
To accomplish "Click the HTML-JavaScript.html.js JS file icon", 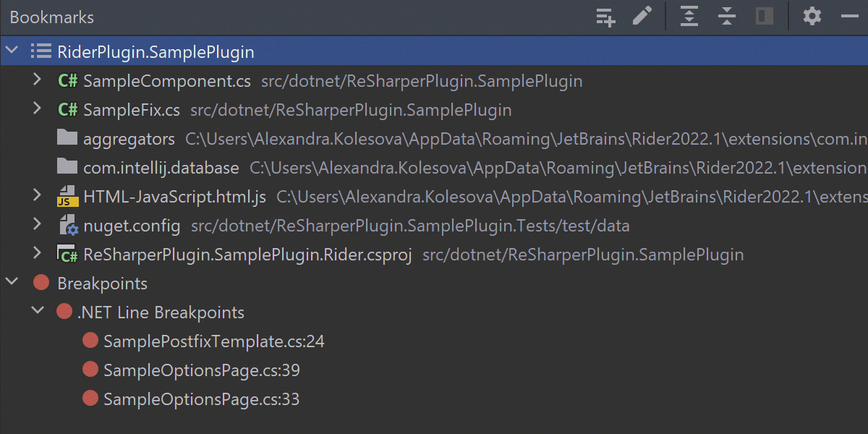I will 67,196.
